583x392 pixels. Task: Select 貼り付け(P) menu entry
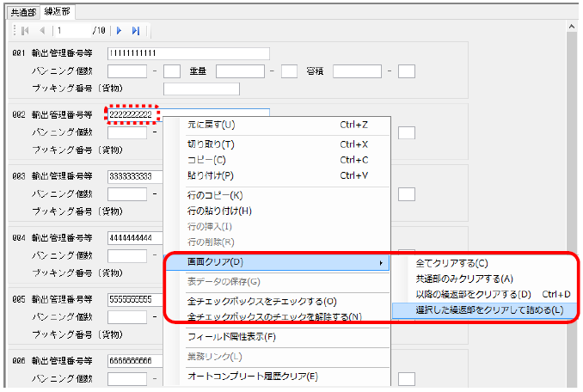(x=277, y=175)
